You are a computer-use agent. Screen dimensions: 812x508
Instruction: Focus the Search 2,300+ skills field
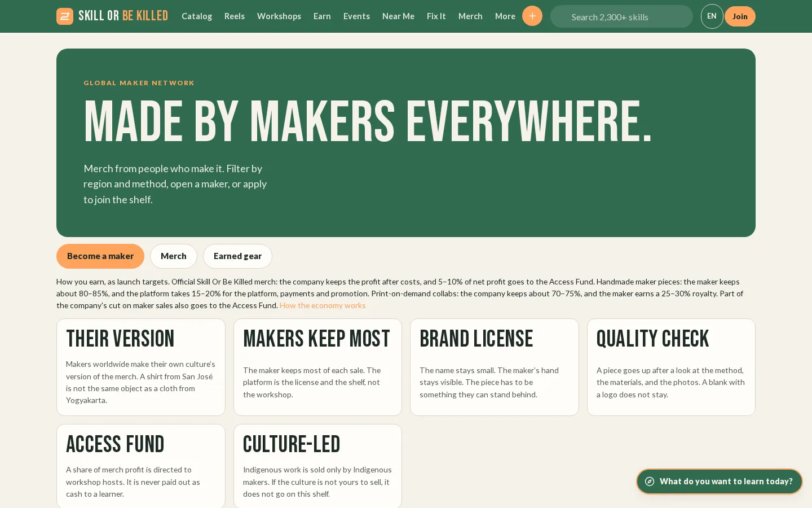621,16
